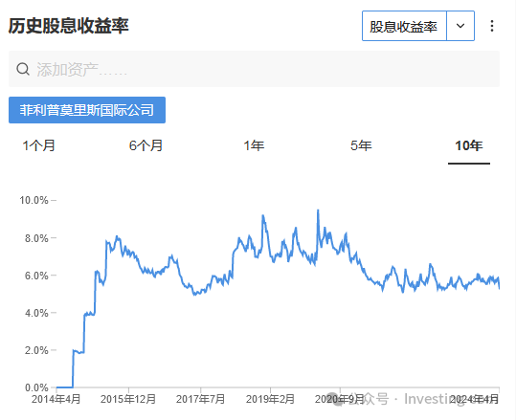Click the three-dot more options icon
The width and height of the screenshot is (516, 420).
492,26
